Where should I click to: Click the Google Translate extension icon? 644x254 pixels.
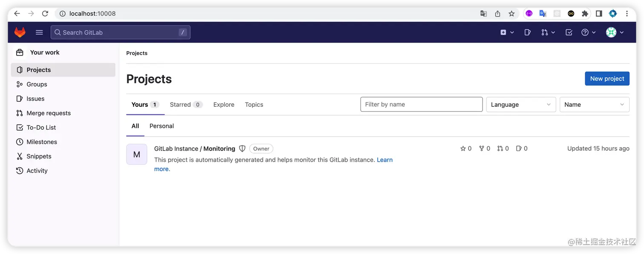pyautogui.click(x=543, y=14)
